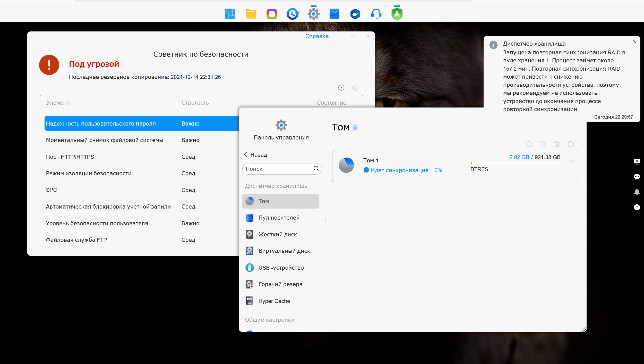Expand the Том 1 details chevron

571,162
